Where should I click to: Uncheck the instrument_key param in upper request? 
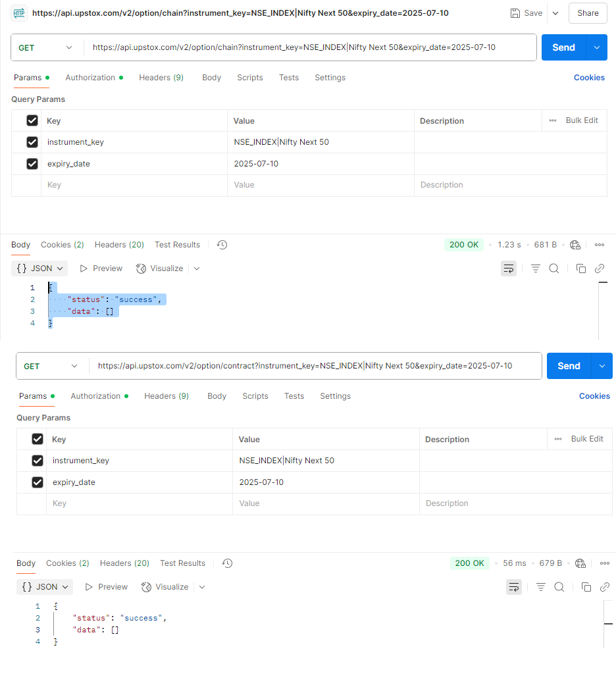click(x=32, y=142)
